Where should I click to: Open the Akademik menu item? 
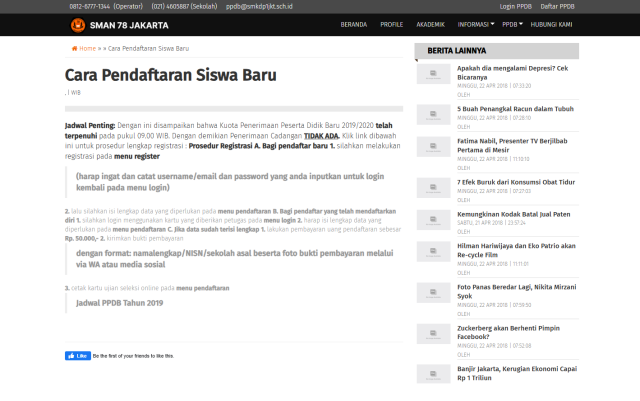pos(431,22)
